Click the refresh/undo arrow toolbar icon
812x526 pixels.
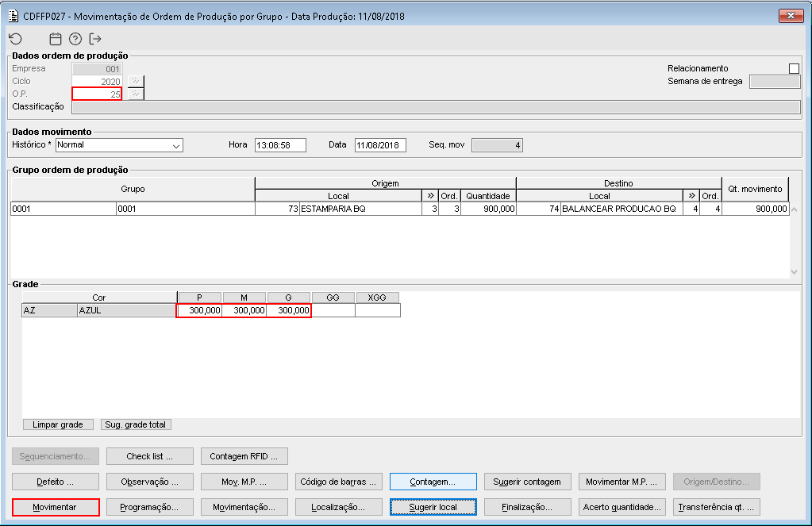[16, 39]
